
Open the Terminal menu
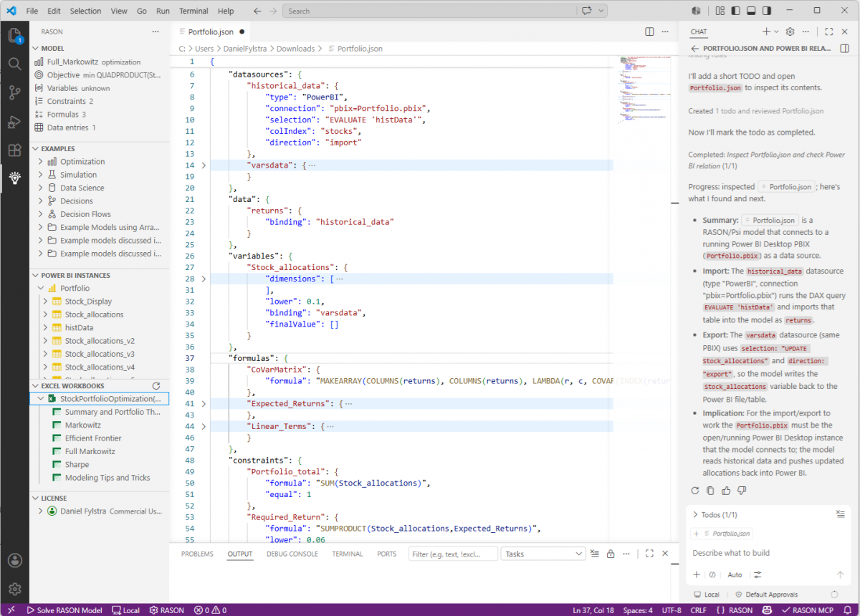tap(193, 11)
